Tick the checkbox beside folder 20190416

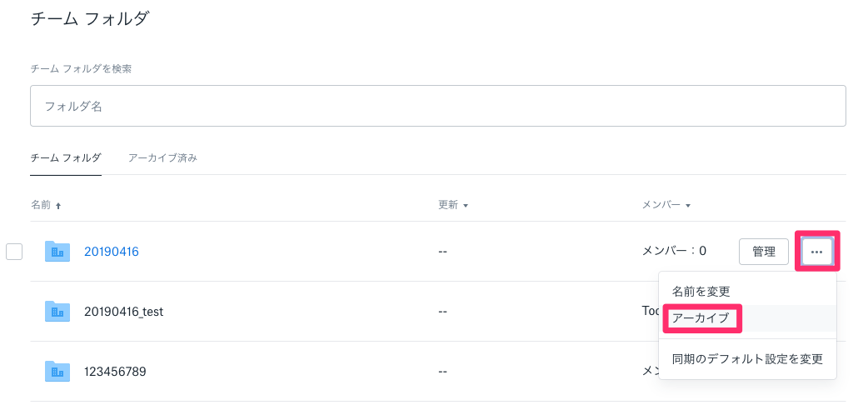[14, 252]
